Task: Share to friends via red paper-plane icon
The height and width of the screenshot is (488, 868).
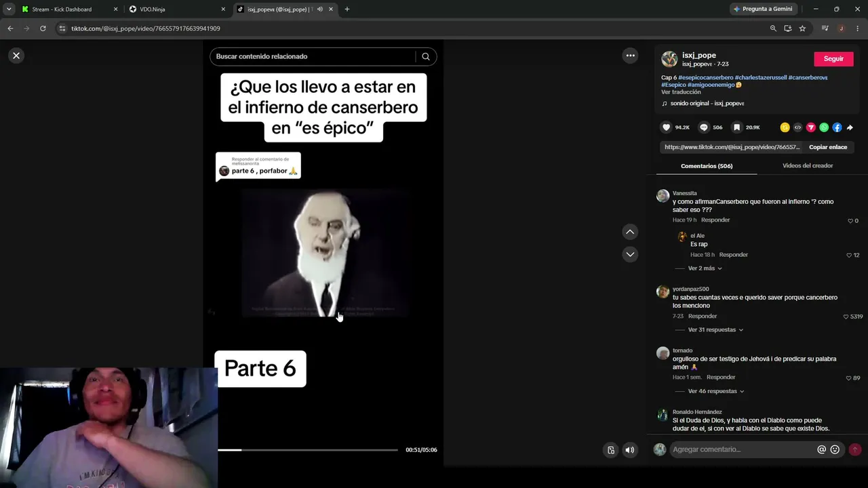Action: [x=810, y=127]
